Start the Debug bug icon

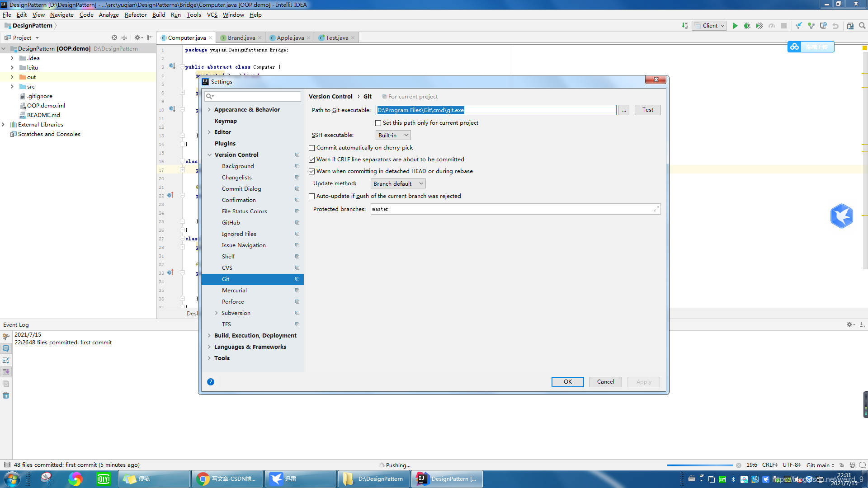747,26
